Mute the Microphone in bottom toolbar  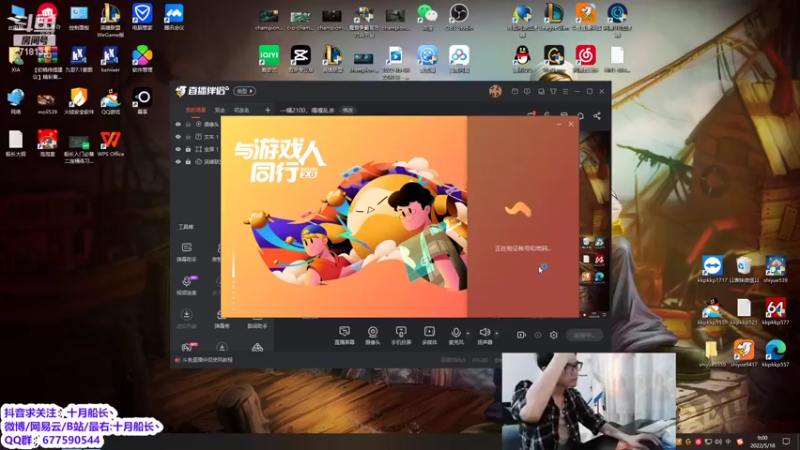456,335
